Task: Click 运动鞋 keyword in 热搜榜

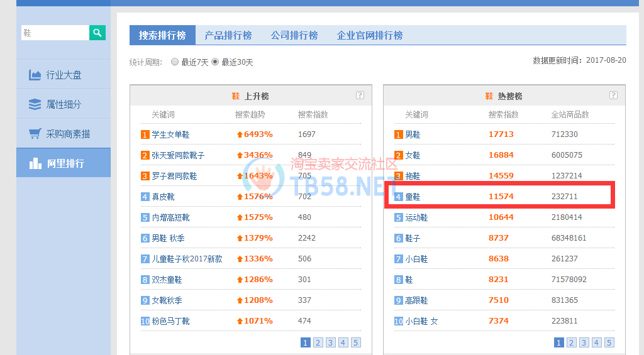Action: [416, 217]
